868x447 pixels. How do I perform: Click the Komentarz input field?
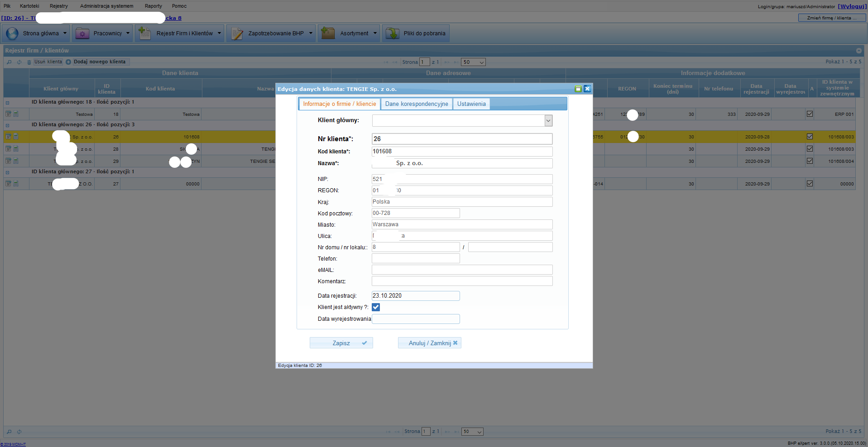tap(462, 281)
